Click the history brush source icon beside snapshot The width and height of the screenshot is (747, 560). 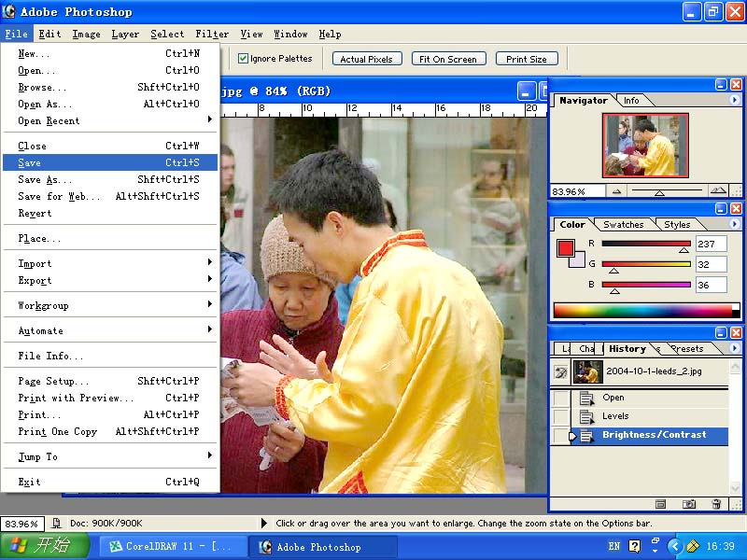(560, 371)
